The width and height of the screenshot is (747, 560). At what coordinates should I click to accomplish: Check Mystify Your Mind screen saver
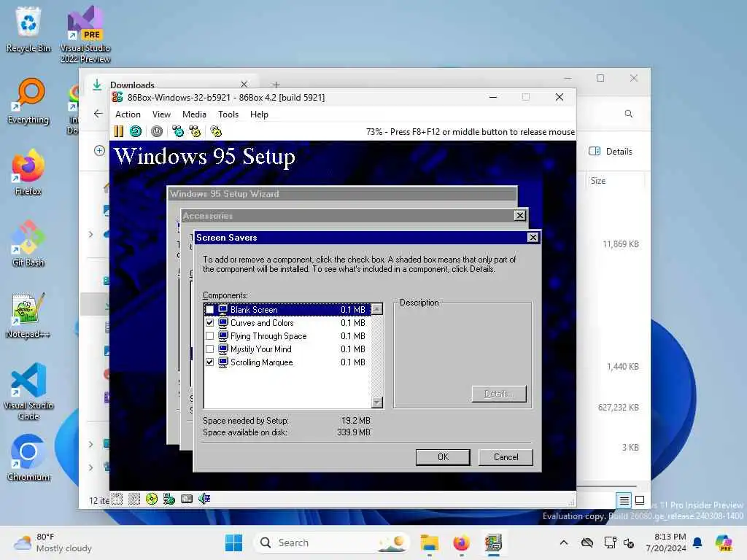209,349
